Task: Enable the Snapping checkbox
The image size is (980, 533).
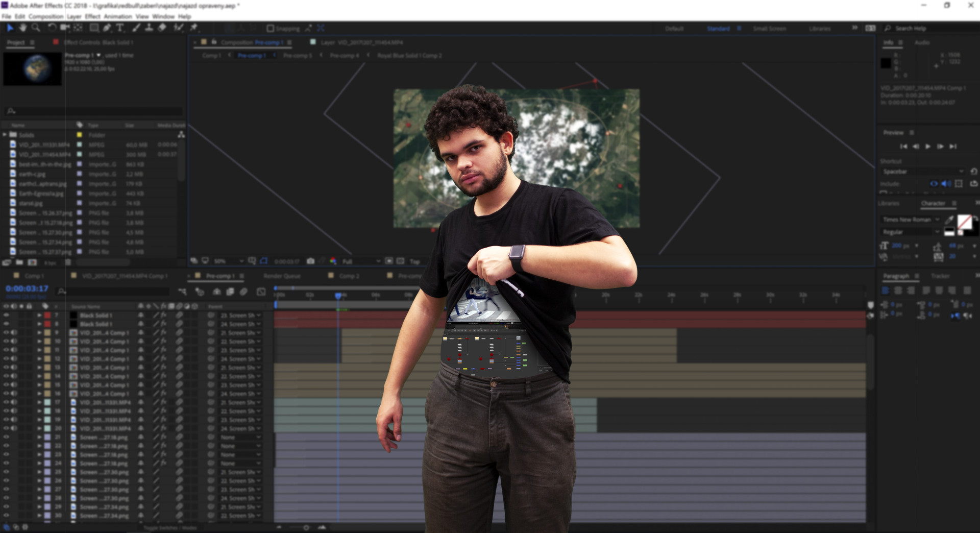Action: point(271,29)
